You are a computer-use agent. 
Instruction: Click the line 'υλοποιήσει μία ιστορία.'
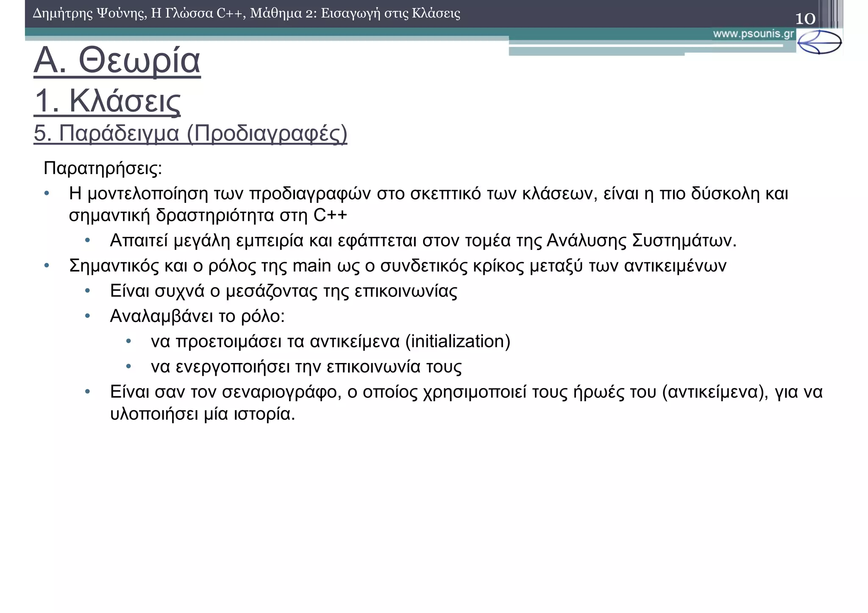[203, 414]
